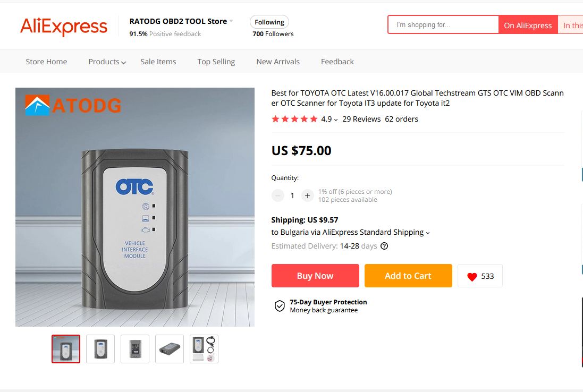
Task: Select the second product thumbnail
Action: pos(100,349)
